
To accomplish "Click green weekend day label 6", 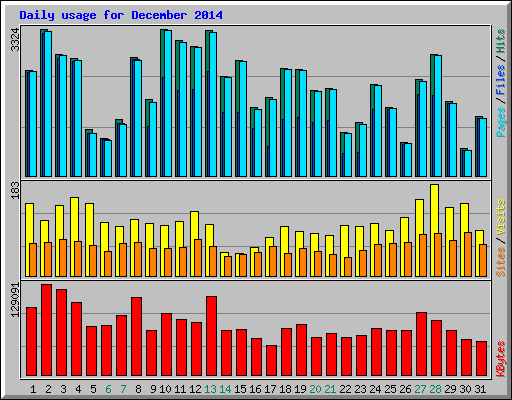I will [x=108, y=389].
